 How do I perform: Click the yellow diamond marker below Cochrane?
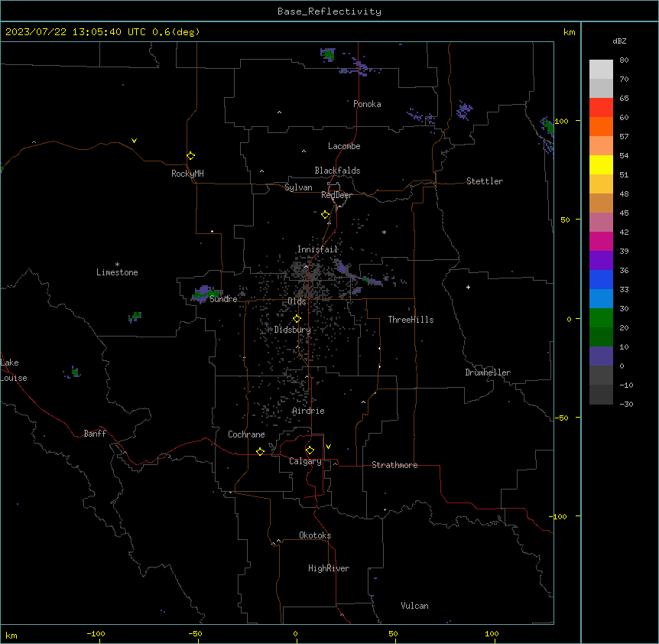pos(260,451)
